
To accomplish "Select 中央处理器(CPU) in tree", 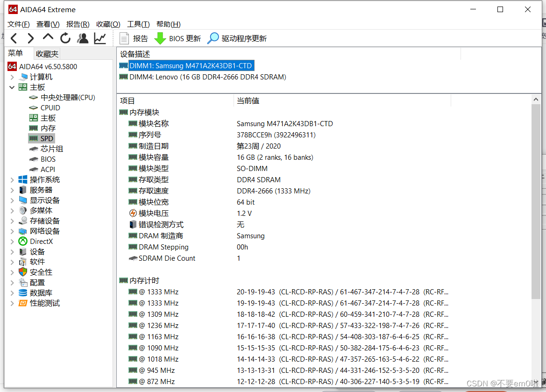I will tap(68, 98).
